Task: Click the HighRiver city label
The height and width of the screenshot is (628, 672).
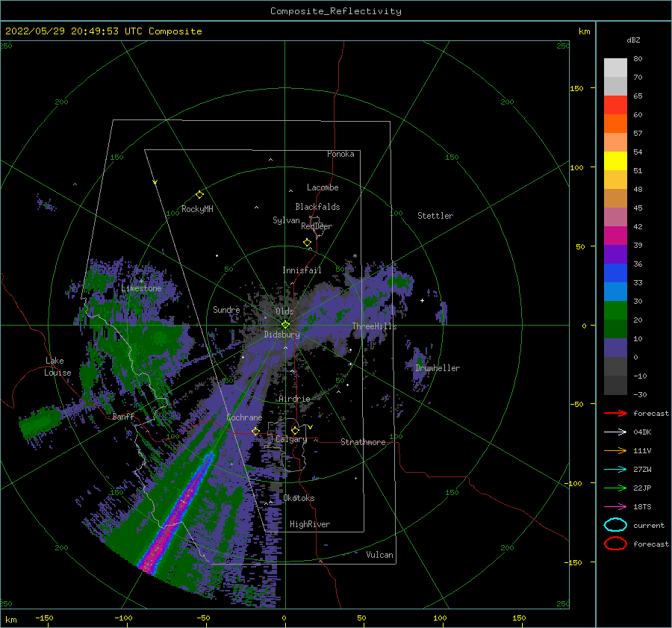Action: click(310, 524)
